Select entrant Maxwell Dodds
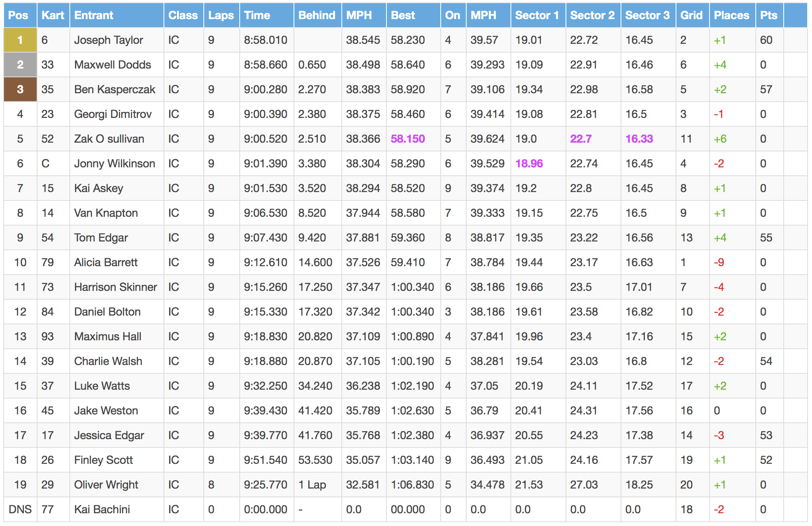 coord(112,65)
